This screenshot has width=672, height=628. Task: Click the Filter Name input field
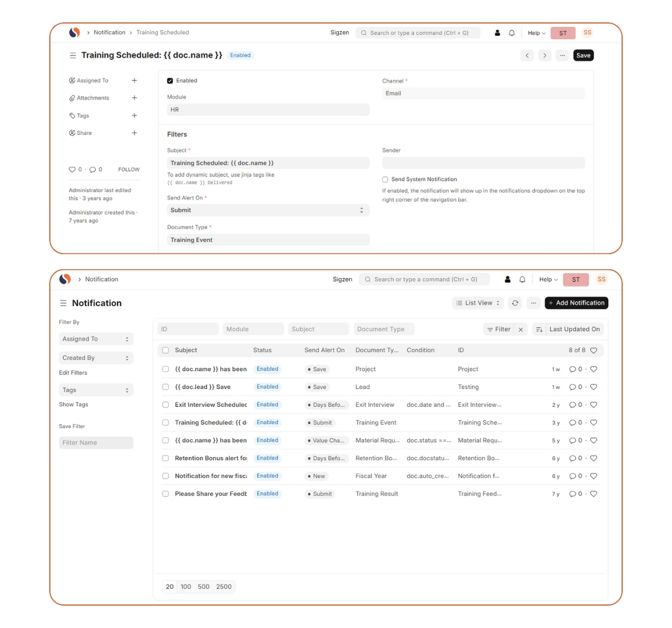pos(96,443)
